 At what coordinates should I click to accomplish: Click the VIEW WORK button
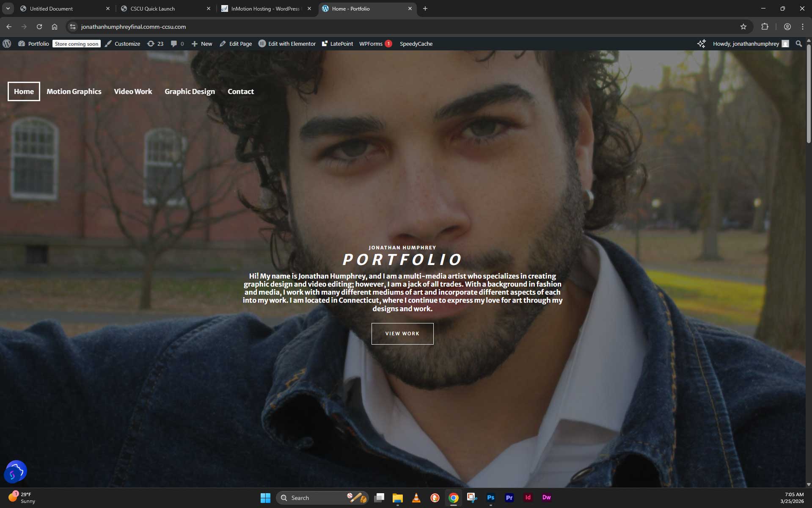[402, 334]
